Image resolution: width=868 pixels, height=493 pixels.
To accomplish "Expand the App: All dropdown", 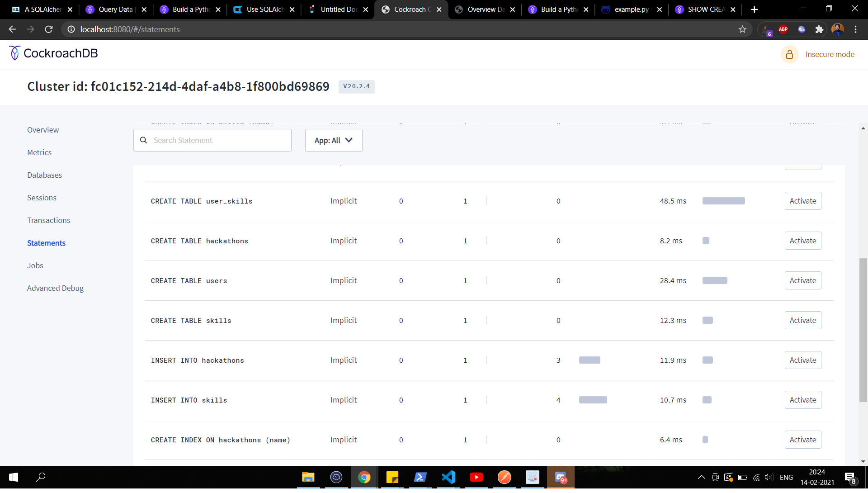I will pos(333,140).
